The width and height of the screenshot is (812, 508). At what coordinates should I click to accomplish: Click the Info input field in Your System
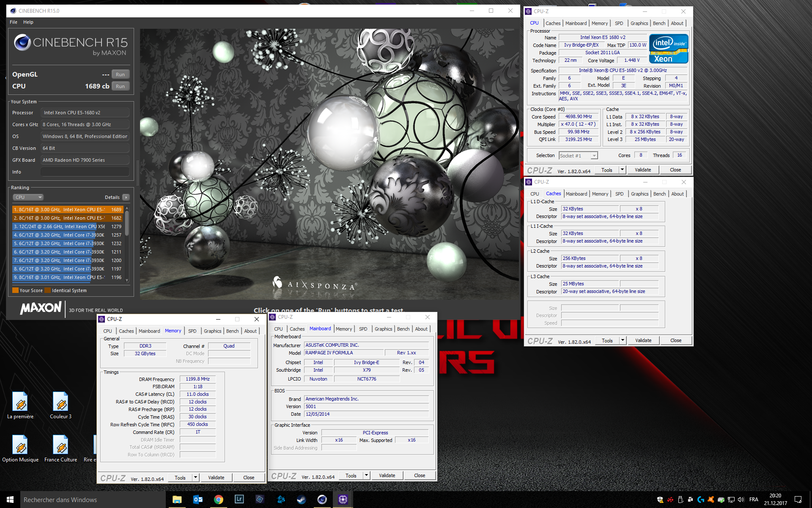pyautogui.click(x=85, y=172)
